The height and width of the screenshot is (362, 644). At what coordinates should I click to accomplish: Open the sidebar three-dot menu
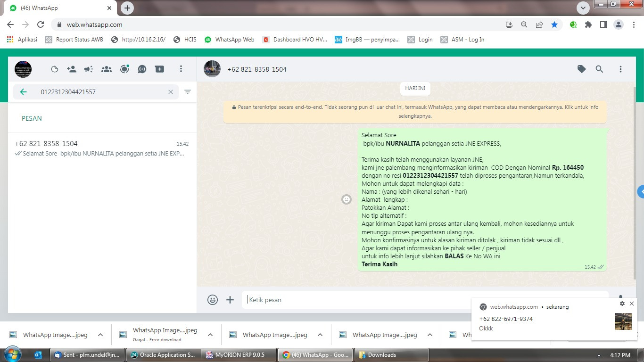pos(181,69)
